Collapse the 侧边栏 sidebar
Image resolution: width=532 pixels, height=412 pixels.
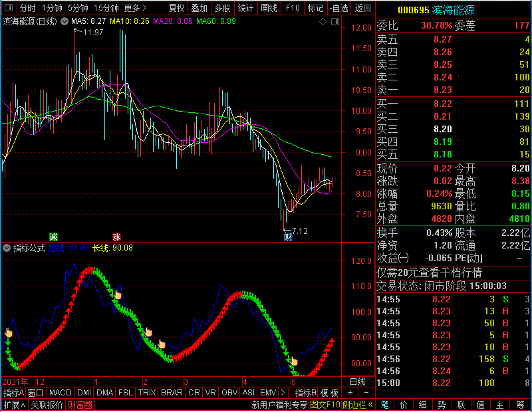pyautogui.click(x=358, y=405)
